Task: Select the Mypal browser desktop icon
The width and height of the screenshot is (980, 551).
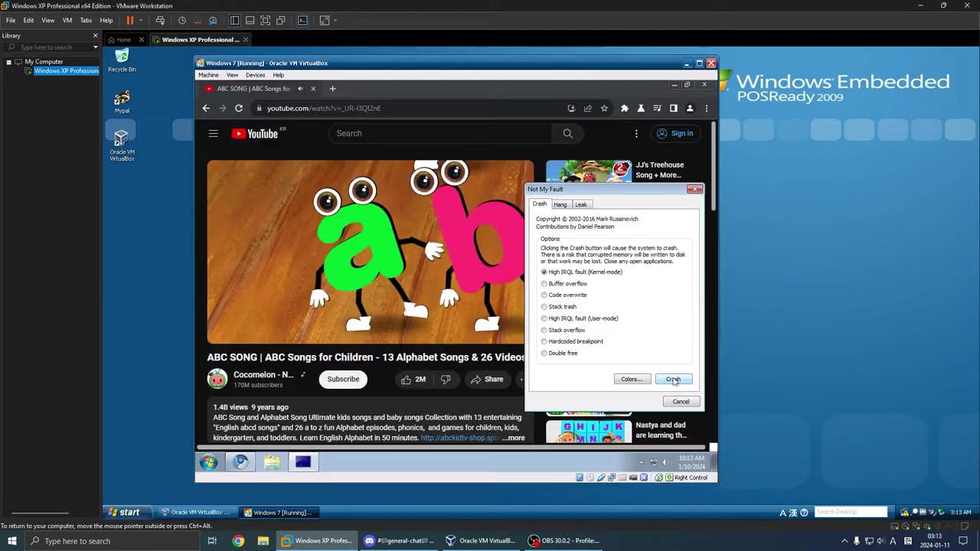Action: [x=122, y=103]
